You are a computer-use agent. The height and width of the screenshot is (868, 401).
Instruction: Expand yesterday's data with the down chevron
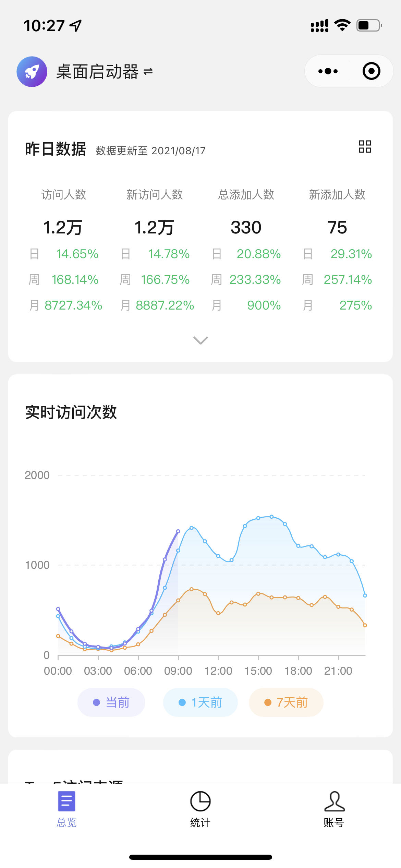(x=200, y=340)
